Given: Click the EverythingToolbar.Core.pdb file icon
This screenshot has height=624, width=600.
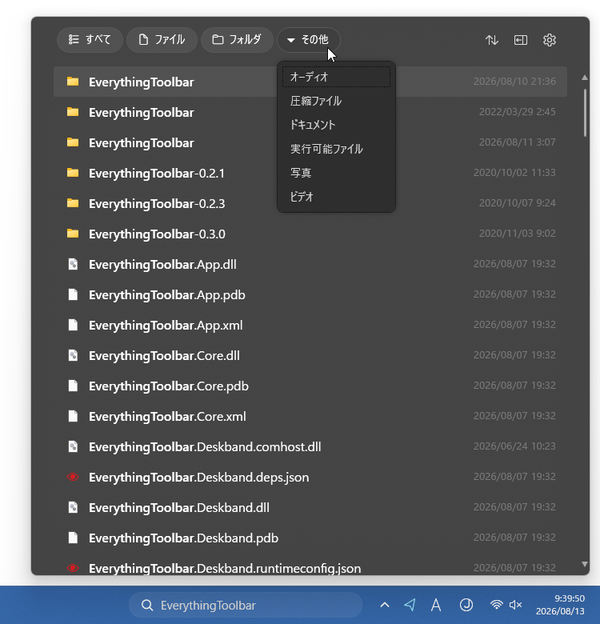Looking at the screenshot, I should coord(73,386).
